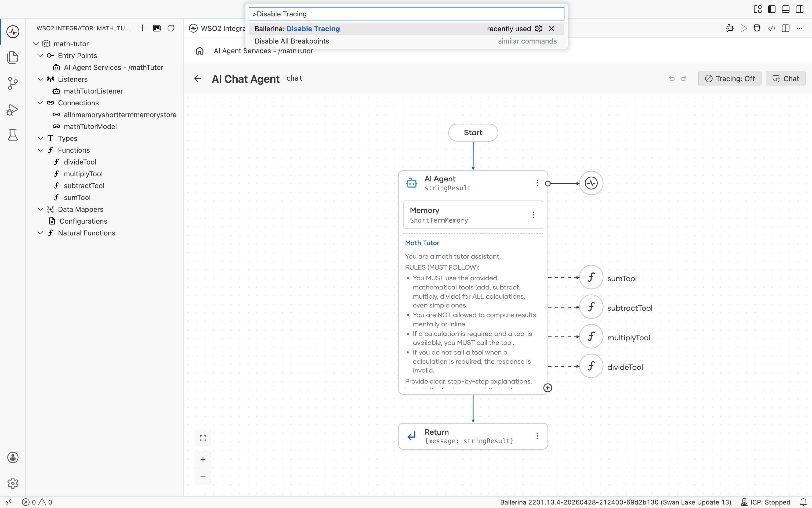Collapse Natural Functions section

pyautogui.click(x=40, y=233)
